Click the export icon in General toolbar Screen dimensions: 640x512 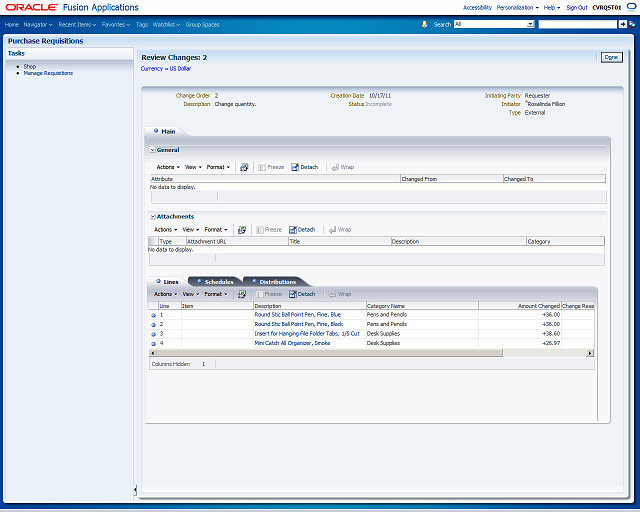[x=244, y=167]
